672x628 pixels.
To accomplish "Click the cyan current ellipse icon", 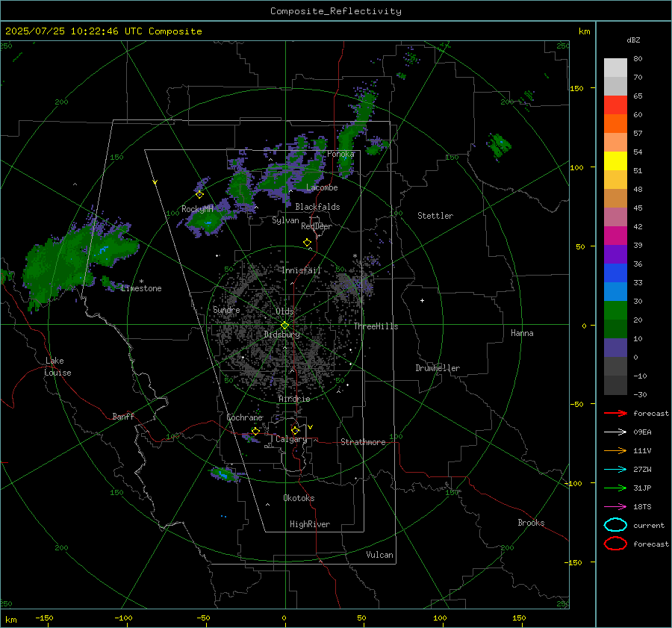I will [x=615, y=525].
